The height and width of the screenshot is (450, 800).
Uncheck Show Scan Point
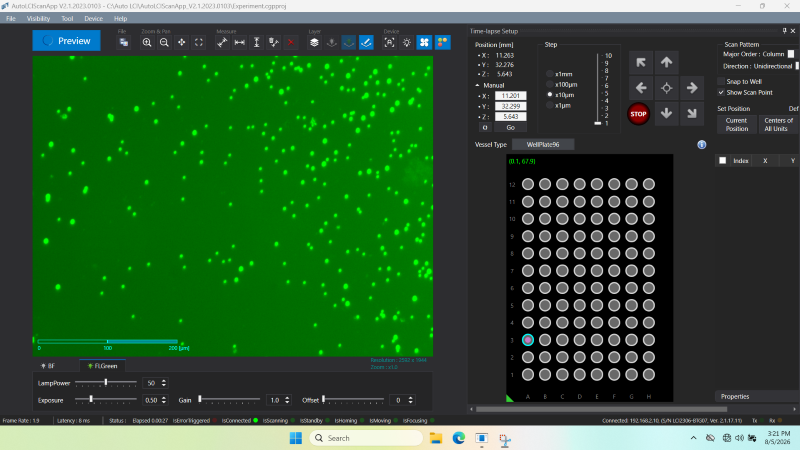click(x=721, y=92)
